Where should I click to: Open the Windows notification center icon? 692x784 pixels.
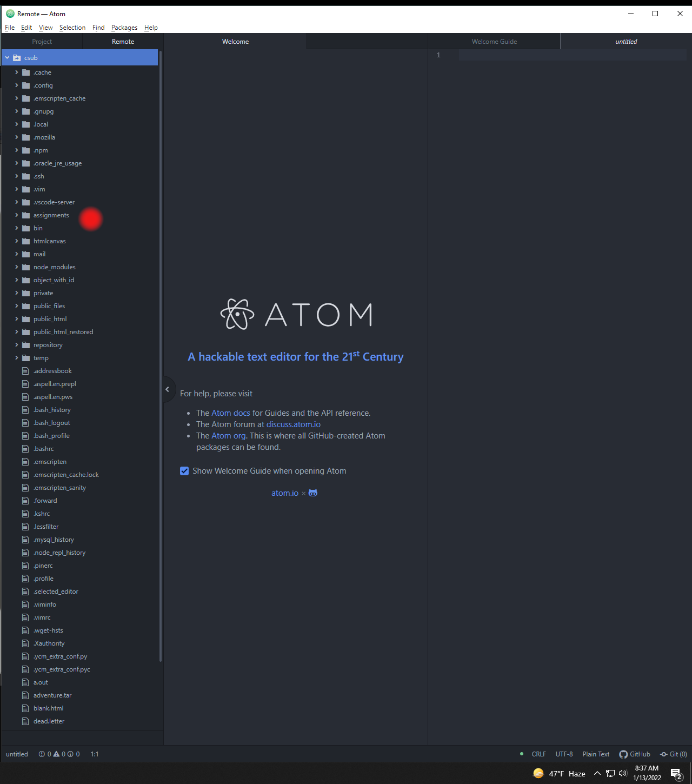[x=676, y=774]
